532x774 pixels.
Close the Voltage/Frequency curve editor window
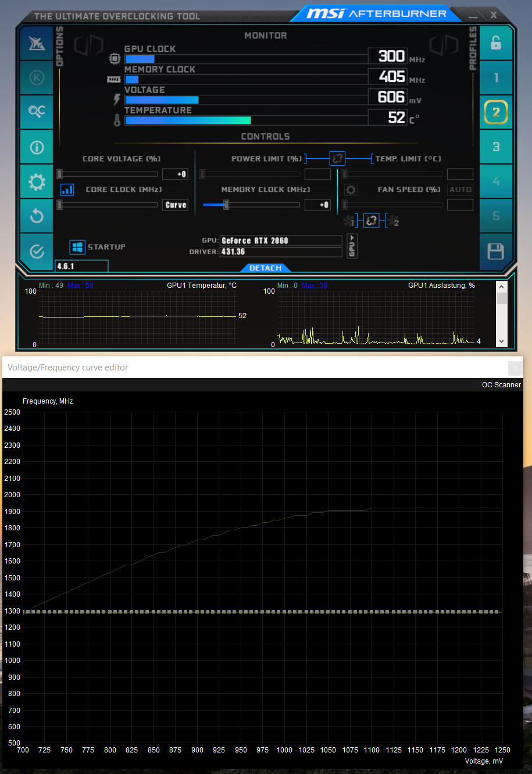[515, 368]
